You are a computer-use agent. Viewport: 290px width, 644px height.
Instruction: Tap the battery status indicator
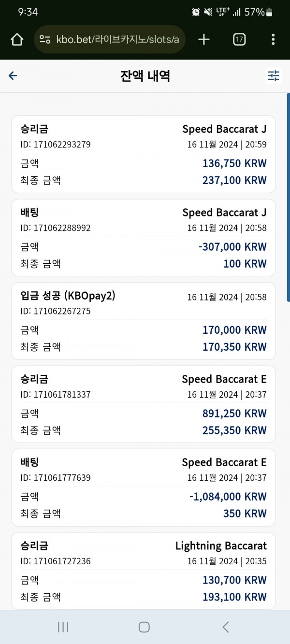[270, 12]
